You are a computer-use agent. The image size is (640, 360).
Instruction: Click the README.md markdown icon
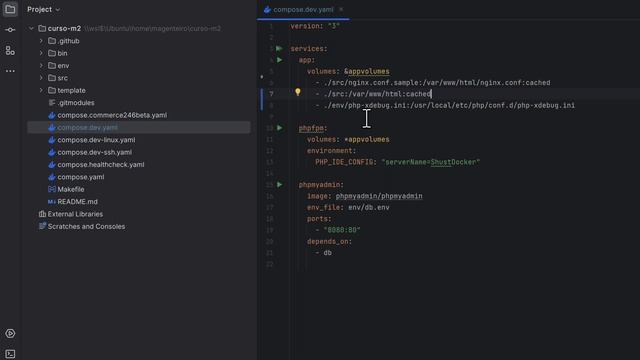click(x=52, y=202)
